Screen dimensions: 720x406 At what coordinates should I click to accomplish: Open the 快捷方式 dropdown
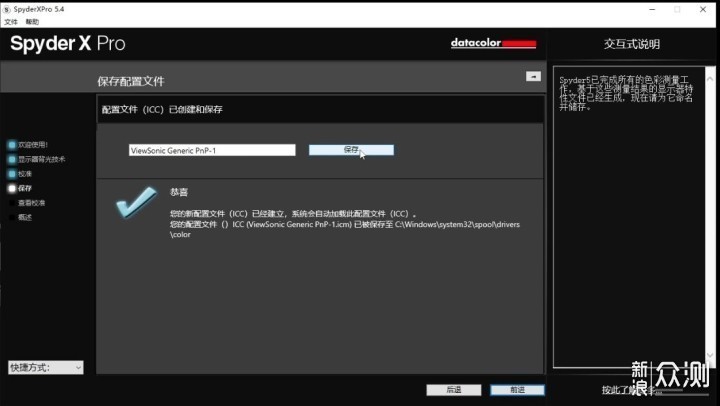[x=46, y=367]
